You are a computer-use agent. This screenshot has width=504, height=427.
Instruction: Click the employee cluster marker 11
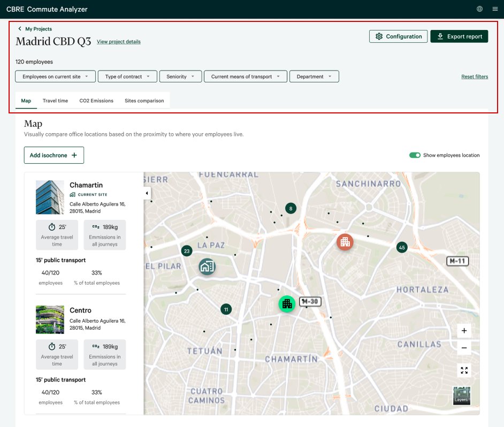pyautogui.click(x=226, y=309)
